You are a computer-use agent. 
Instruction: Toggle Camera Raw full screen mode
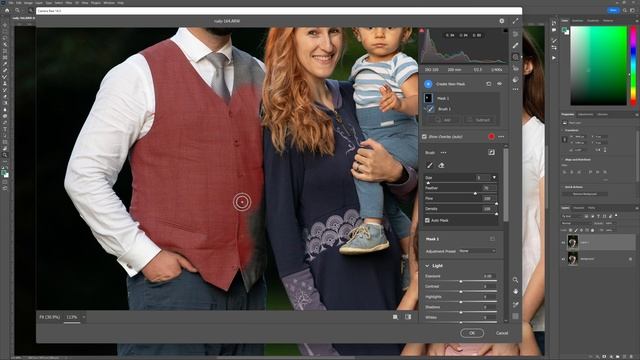tap(516, 21)
